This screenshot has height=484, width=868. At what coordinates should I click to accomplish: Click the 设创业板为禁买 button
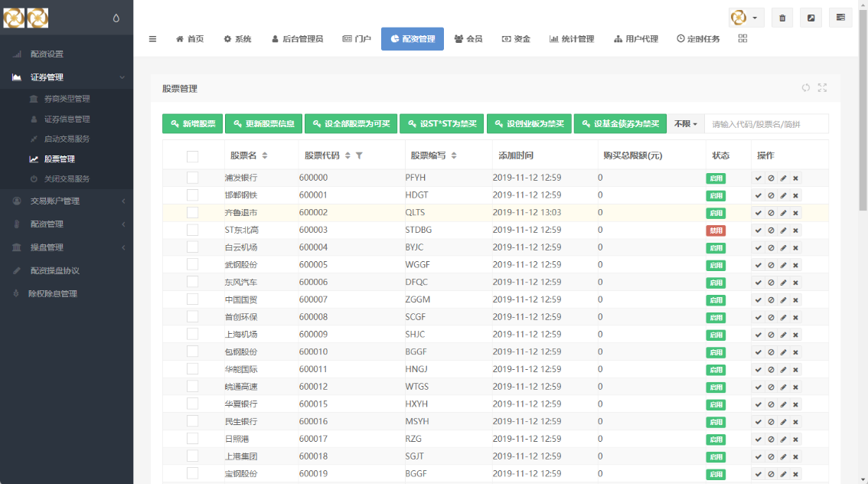[x=529, y=124]
